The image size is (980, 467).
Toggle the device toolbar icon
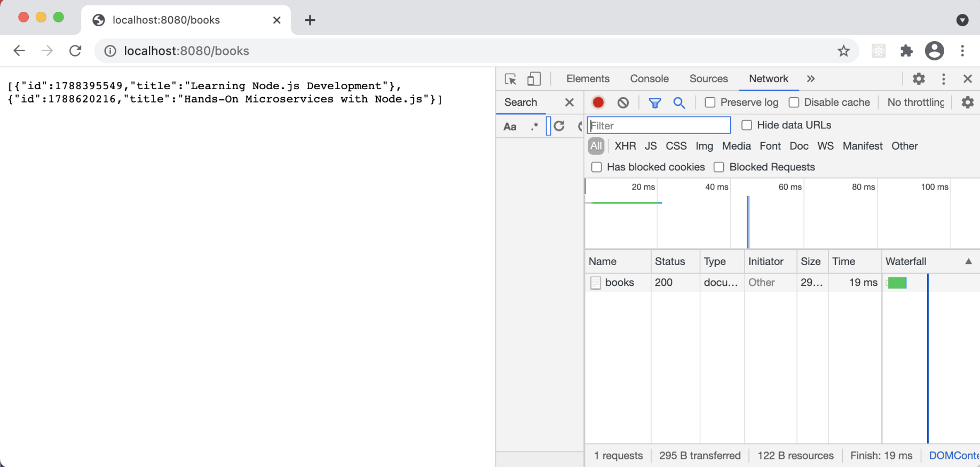[534, 79]
